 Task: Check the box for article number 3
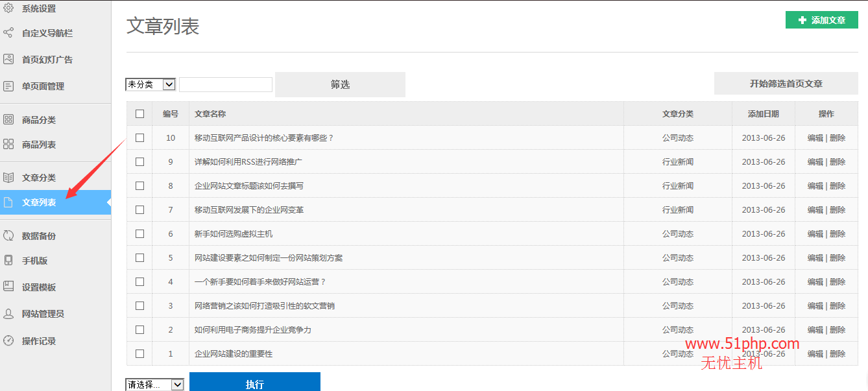(139, 305)
